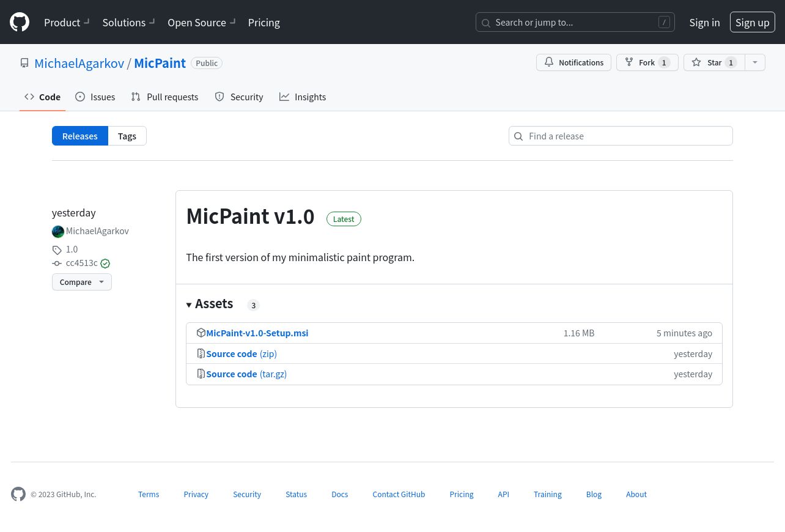This screenshot has height=532, width=785.
Task: Click the tag icon beside 1.0
Action: pos(57,249)
